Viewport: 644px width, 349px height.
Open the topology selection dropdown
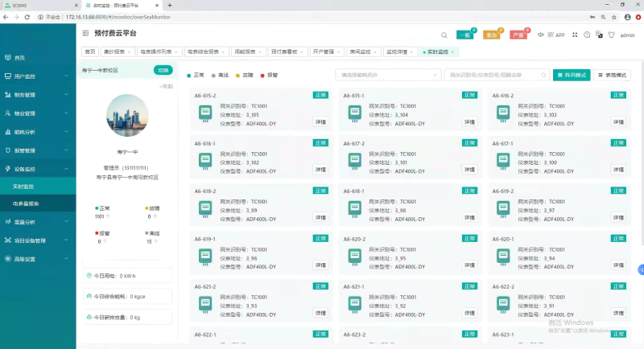(386, 75)
